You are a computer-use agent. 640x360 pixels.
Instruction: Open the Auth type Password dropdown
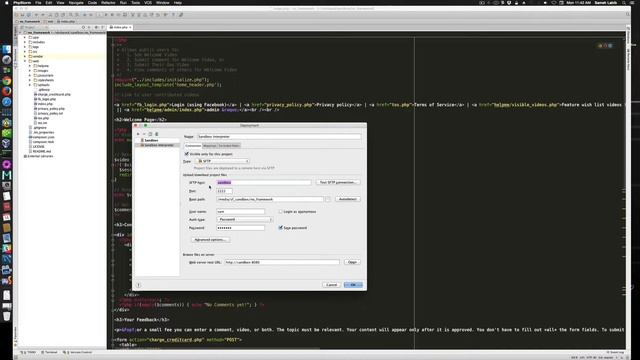pos(244,220)
